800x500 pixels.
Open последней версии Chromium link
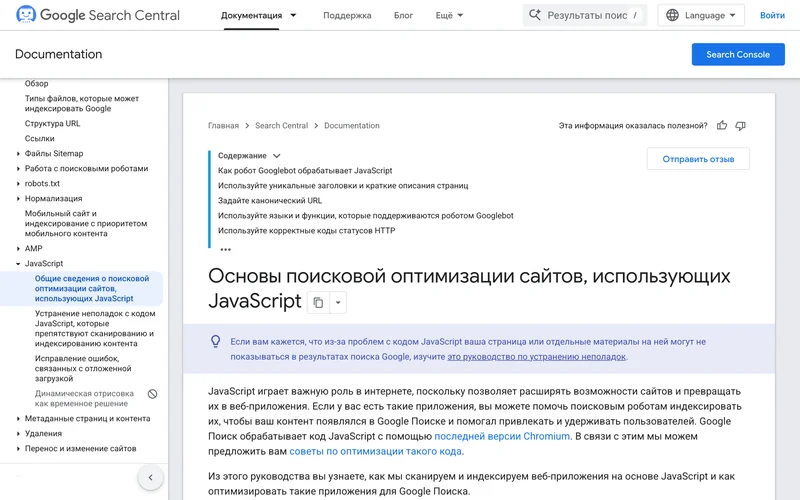click(x=502, y=436)
